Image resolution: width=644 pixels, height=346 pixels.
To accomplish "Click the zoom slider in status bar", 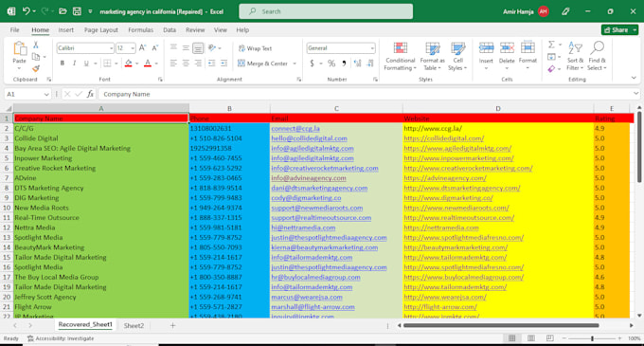I will [592, 338].
